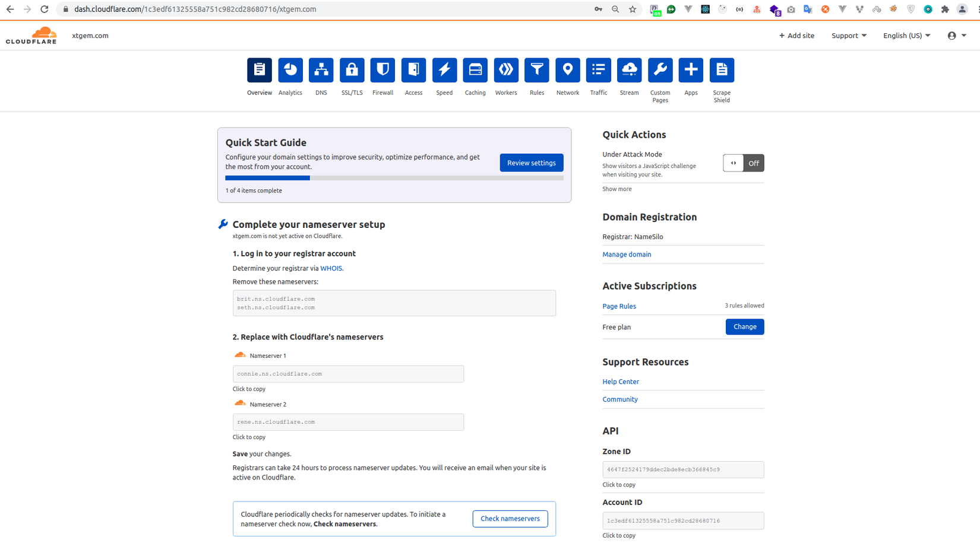Open the user account dropdown
The image size is (980, 543).
956,36
